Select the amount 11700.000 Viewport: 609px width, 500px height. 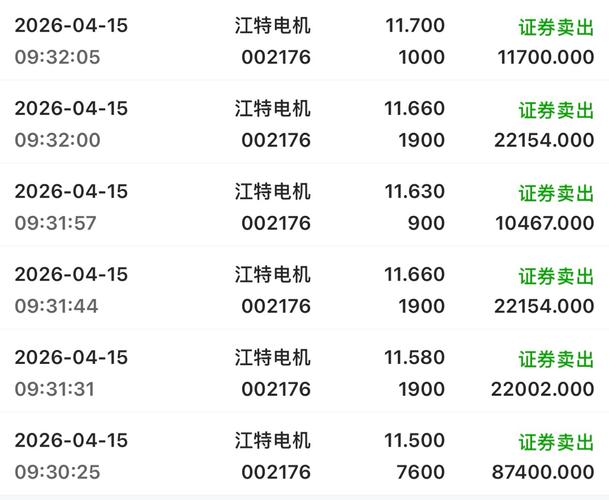(546, 57)
